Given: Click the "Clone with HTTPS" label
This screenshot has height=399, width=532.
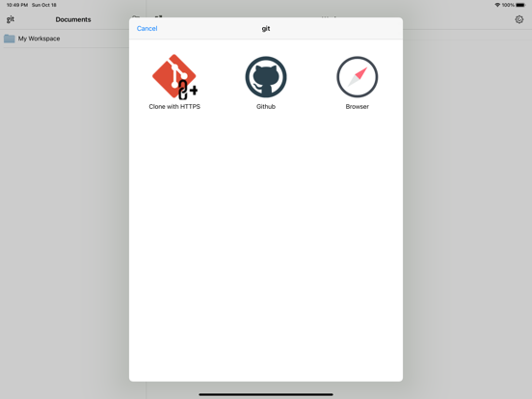Looking at the screenshot, I should coord(174,107).
